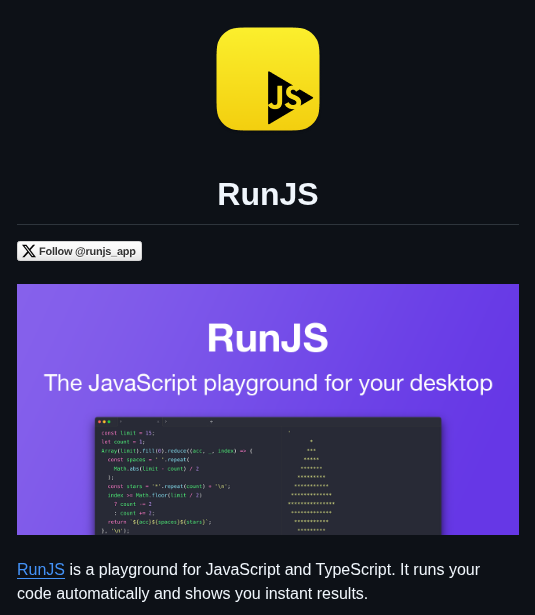
Task: Click the 'const limit = 15' code line in the banner
Action: coord(128,433)
